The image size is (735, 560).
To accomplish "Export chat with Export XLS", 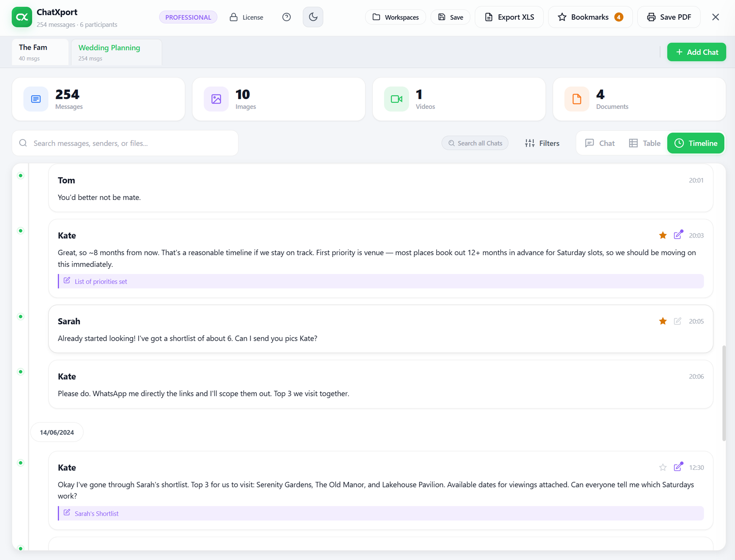I will [509, 17].
